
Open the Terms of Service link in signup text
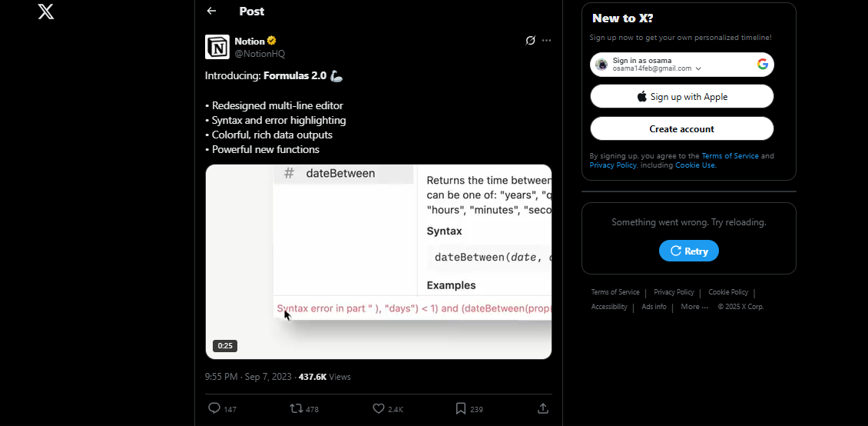pyautogui.click(x=730, y=155)
